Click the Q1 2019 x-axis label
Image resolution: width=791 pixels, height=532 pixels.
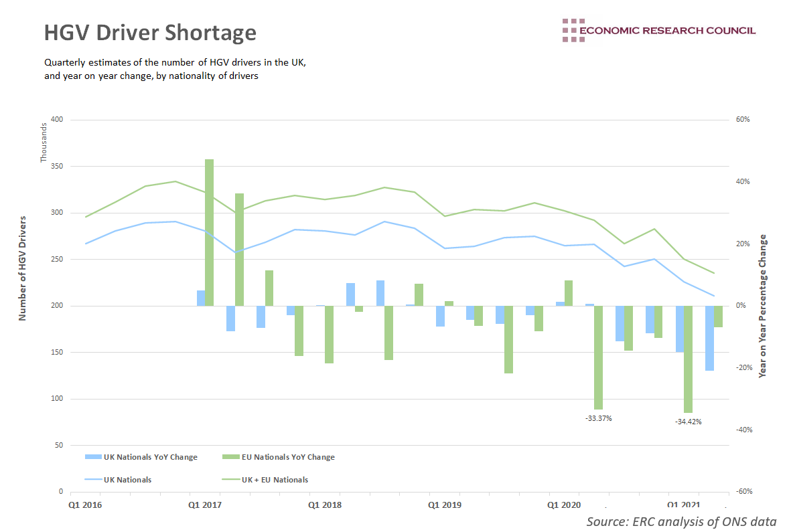coord(444,505)
